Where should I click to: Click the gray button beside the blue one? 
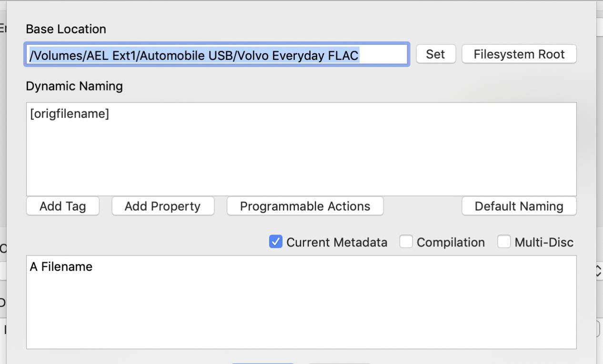pyautogui.click(x=339, y=362)
